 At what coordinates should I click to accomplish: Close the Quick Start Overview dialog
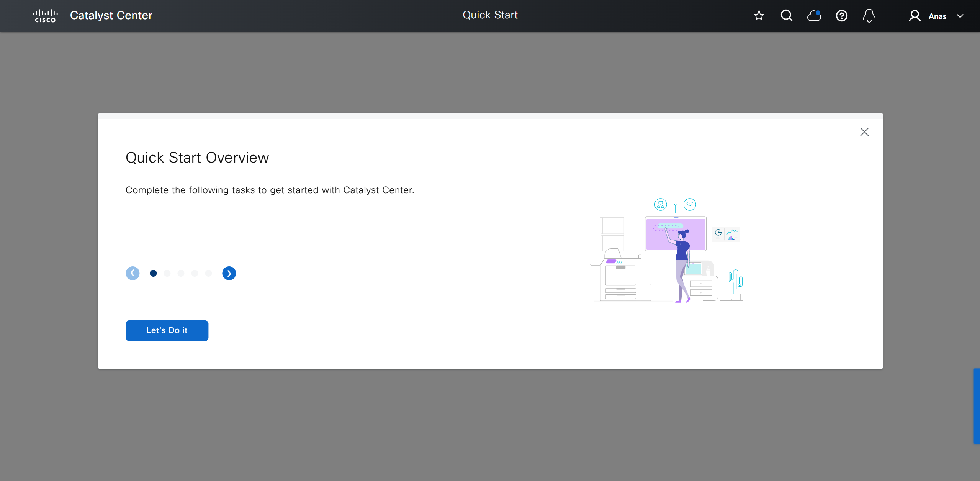point(864,132)
